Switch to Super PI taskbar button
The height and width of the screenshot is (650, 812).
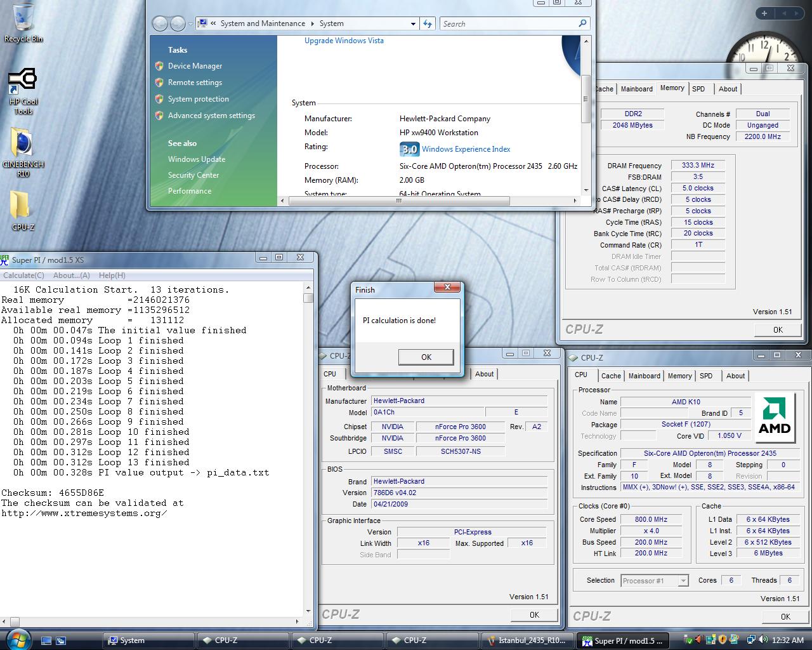click(x=622, y=640)
